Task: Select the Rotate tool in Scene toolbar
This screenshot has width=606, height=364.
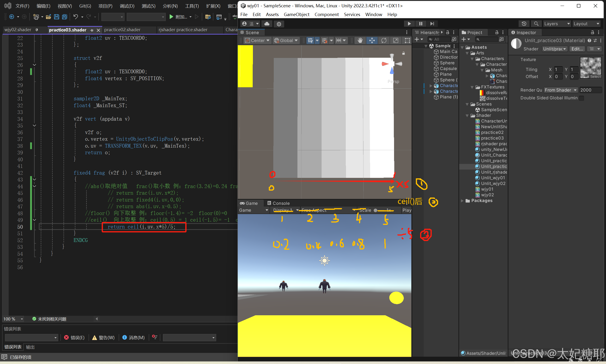Action: 384,40
